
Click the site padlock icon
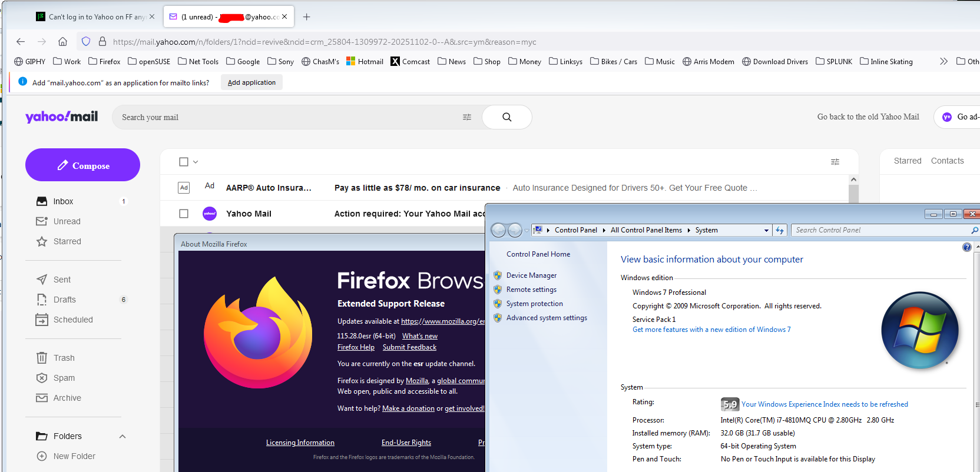pyautogui.click(x=102, y=42)
